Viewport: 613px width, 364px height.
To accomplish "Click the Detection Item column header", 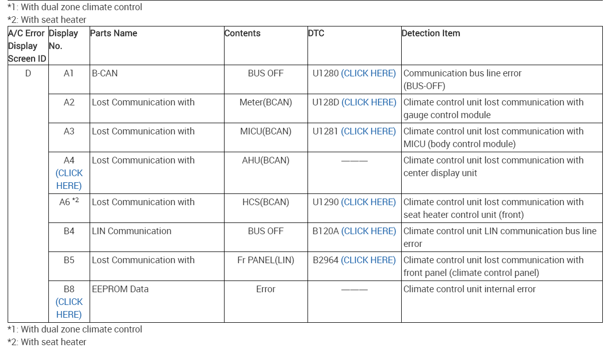I will [x=431, y=34].
